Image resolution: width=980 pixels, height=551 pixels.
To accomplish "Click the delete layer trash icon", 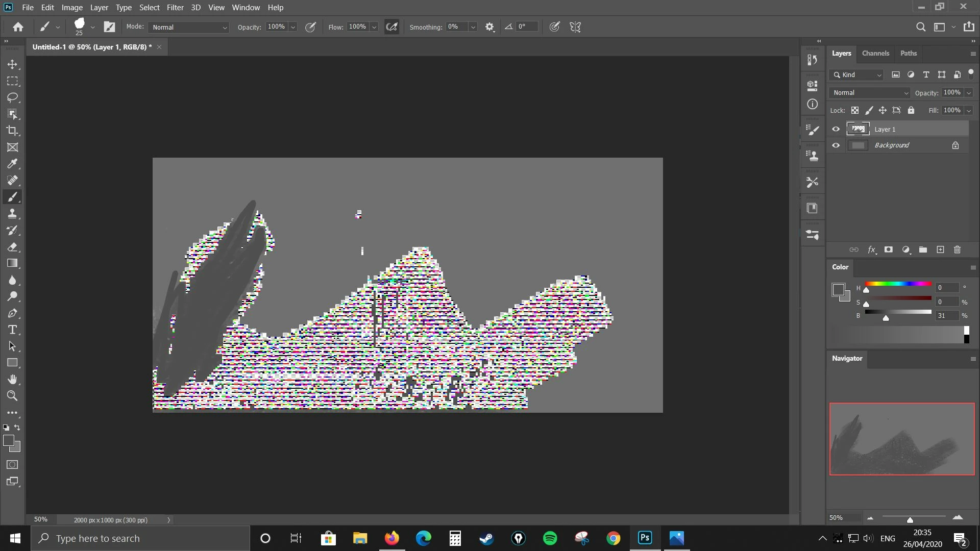I will click(957, 250).
